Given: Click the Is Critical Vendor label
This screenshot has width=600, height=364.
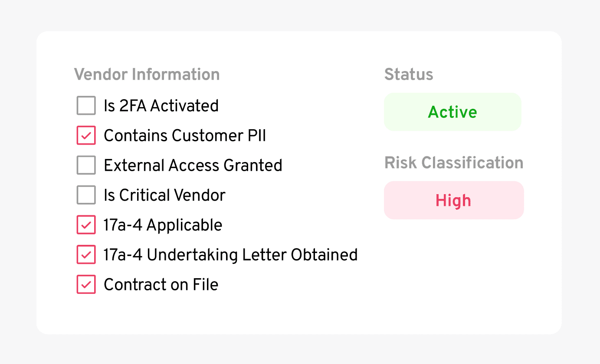Looking at the screenshot, I should [164, 195].
